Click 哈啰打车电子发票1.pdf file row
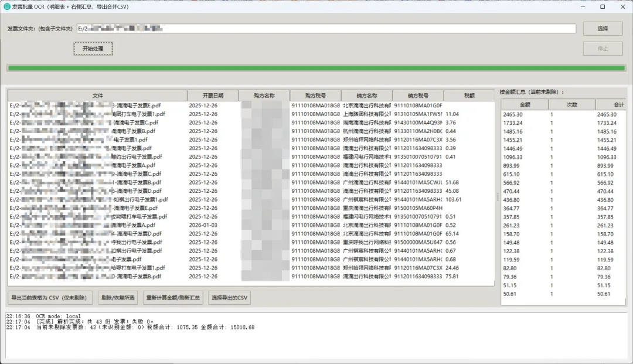The width and height of the screenshot is (633, 364). [x=251, y=268]
